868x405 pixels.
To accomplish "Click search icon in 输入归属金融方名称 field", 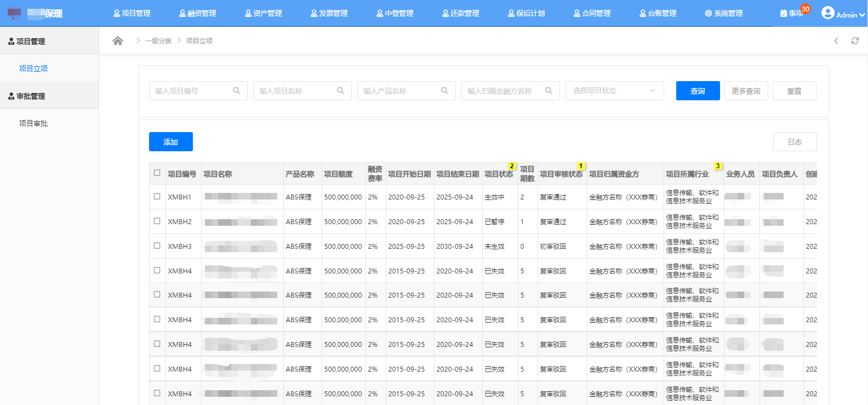I will tap(549, 91).
